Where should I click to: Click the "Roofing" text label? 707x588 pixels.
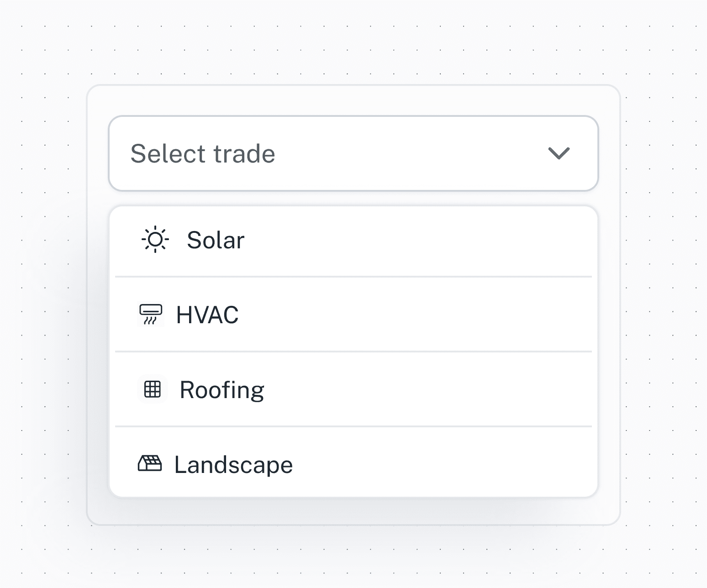(222, 390)
